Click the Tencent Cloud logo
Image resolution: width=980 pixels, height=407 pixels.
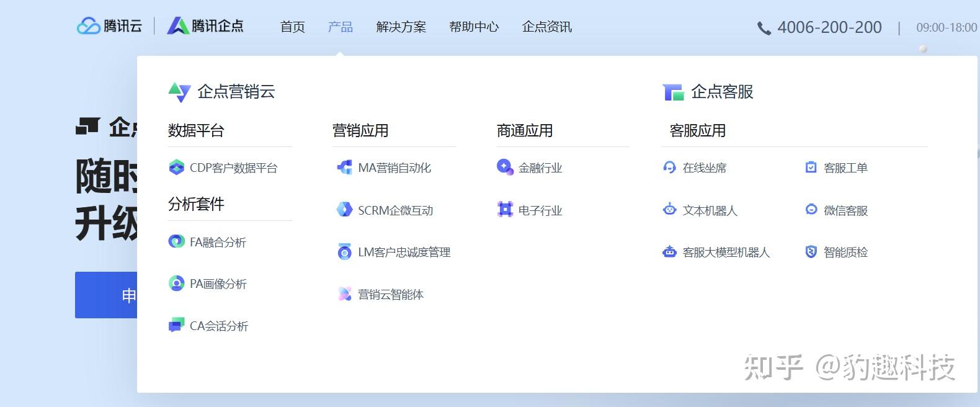coord(109,26)
